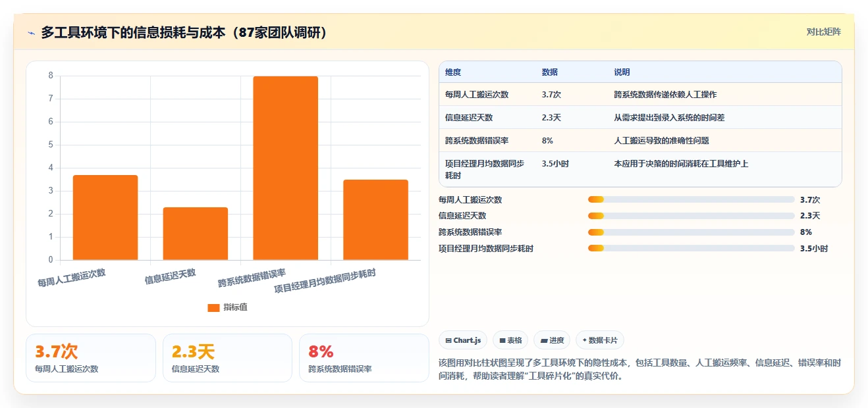Screen dimensions: 868x408
Task: Click the y-axis tick label 8
Action: [x=51, y=76]
